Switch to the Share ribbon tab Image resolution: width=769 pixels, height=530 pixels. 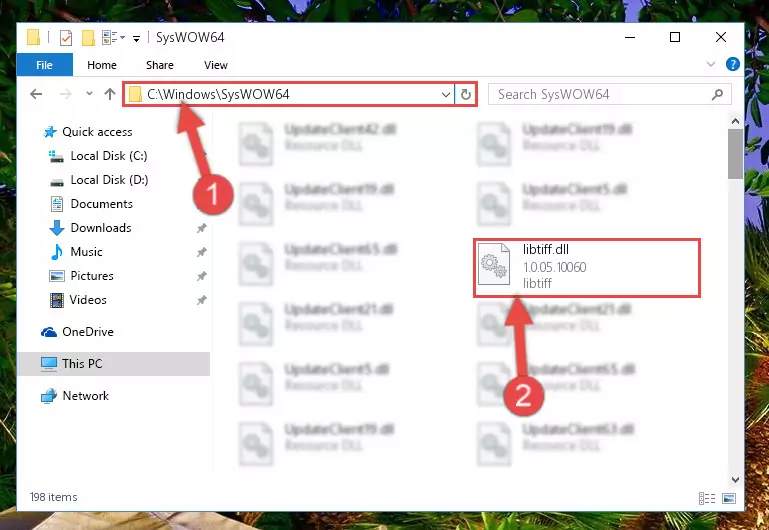click(160, 65)
